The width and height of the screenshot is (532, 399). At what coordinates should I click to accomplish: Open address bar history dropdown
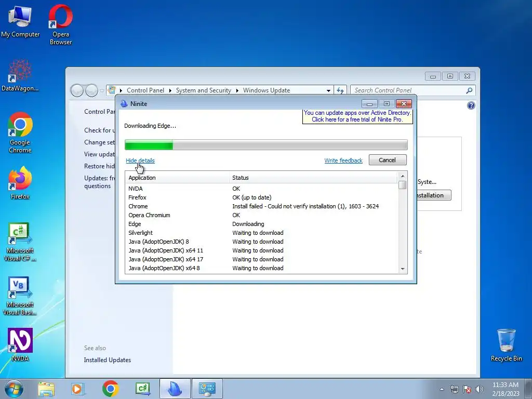pyautogui.click(x=328, y=90)
